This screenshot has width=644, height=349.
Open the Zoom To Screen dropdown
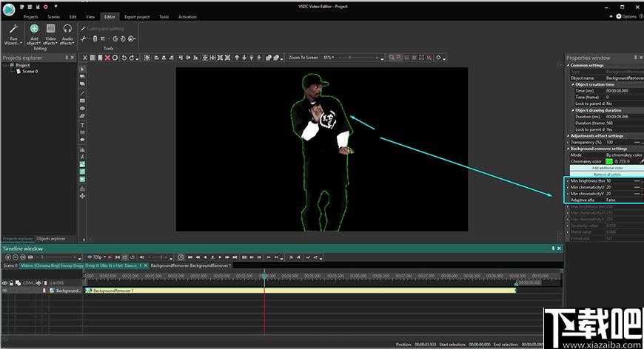303,57
